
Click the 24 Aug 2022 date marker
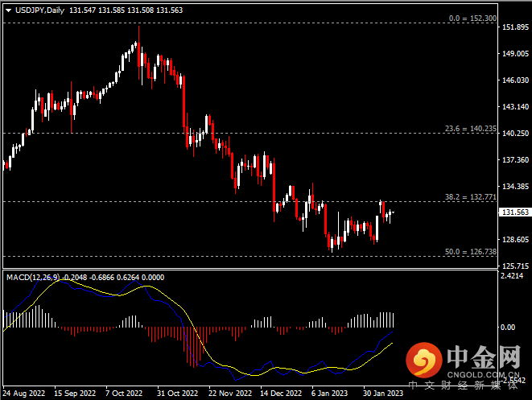(x=23, y=394)
